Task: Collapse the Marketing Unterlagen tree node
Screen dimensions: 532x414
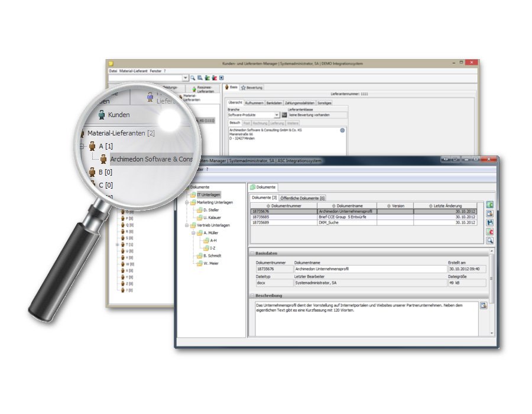Action: tap(187, 203)
